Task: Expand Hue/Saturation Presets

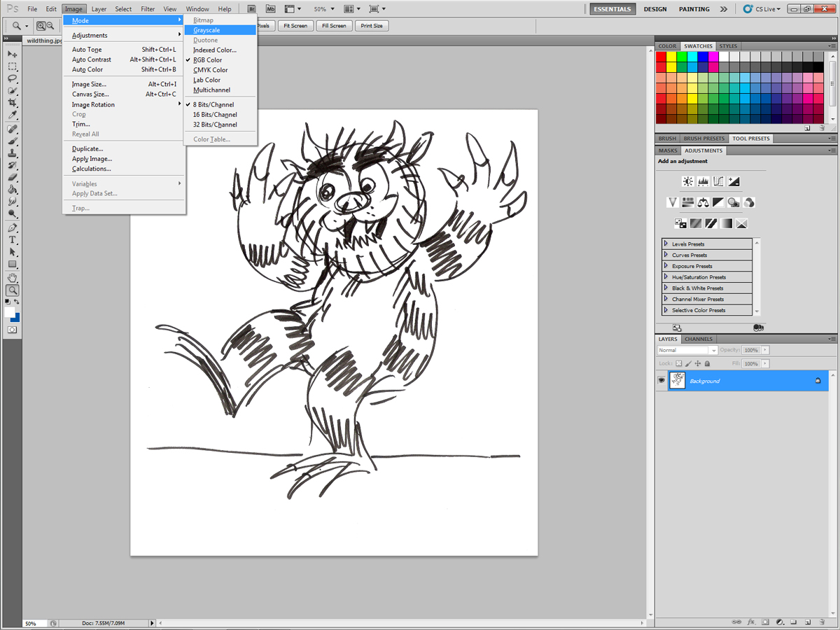Action: point(666,277)
